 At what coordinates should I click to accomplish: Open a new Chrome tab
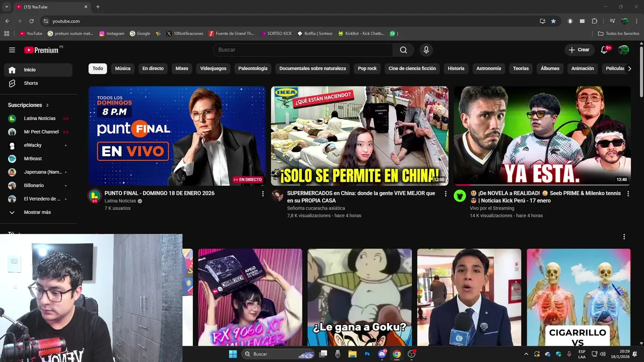(x=98, y=7)
